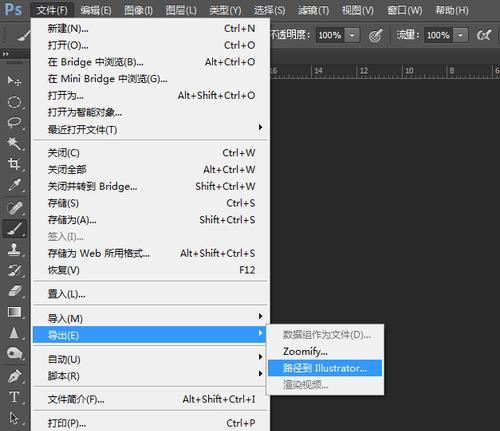This screenshot has height=431, width=500.
Task: Open the 帮助(H) menu
Action: pyautogui.click(x=452, y=10)
